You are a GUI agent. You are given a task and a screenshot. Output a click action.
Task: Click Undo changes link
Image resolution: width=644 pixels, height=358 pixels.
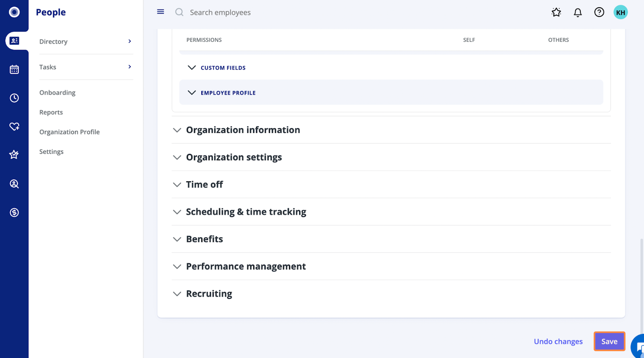click(558, 341)
